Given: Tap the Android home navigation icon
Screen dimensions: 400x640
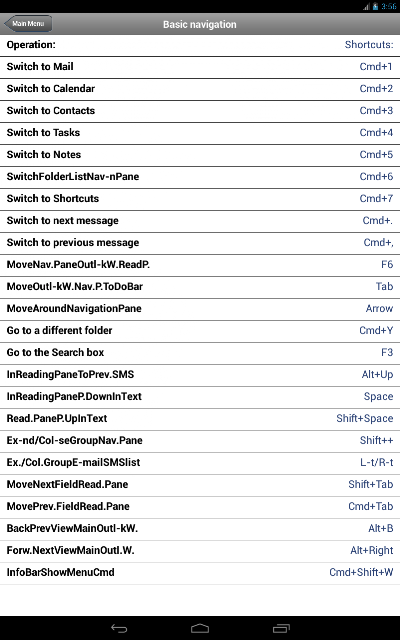Looking at the screenshot, I should click(x=200, y=629).
